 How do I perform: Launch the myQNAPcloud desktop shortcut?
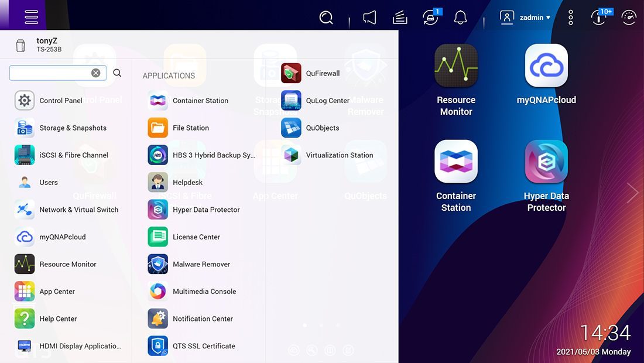(x=546, y=65)
